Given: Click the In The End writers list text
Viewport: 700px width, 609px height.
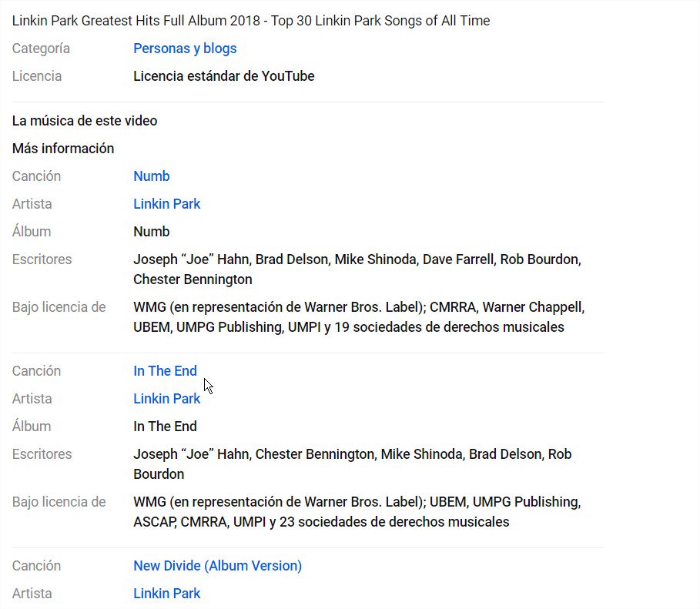Looking at the screenshot, I should 352,464.
